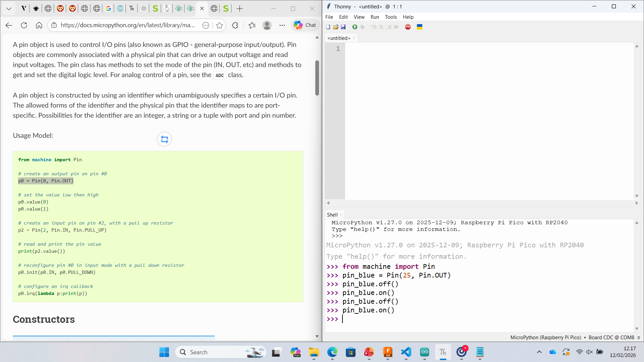This screenshot has height=362, width=644.
Task: Open the Run menu in Thonny
Action: [x=375, y=17]
